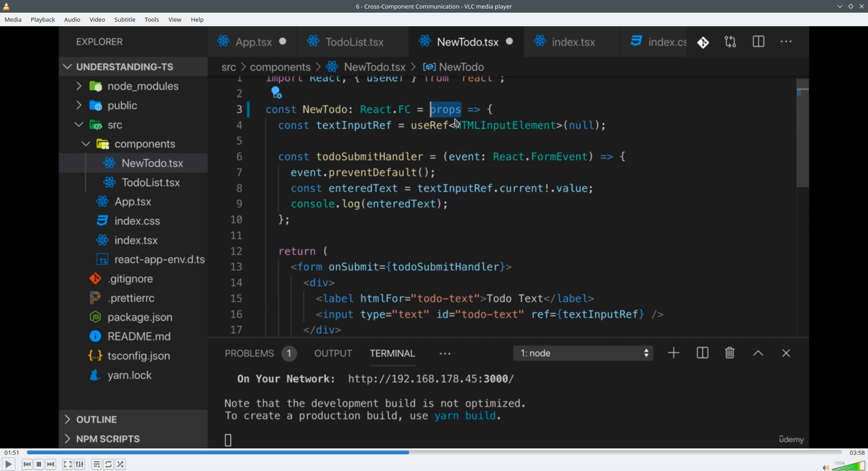The width and height of the screenshot is (868, 471).
Task: Toggle the 01:51 elapsed time display
Action: [x=12, y=452]
